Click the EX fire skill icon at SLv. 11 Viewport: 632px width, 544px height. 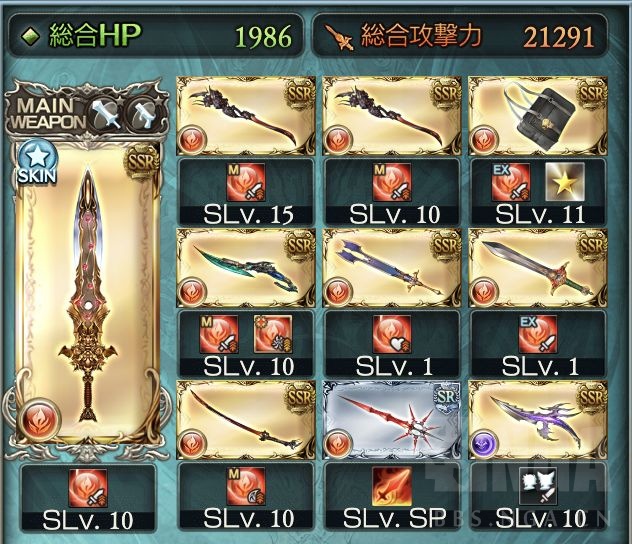pos(510,182)
